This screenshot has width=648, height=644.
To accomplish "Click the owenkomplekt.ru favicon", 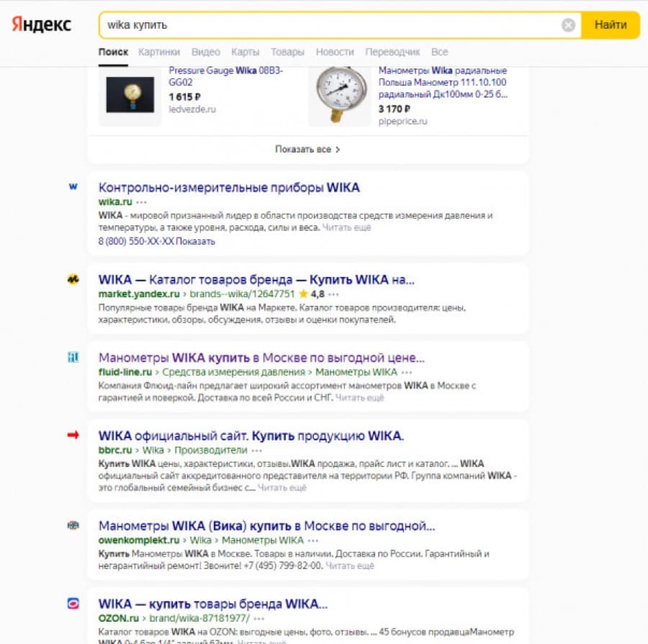I will click(x=73, y=525).
